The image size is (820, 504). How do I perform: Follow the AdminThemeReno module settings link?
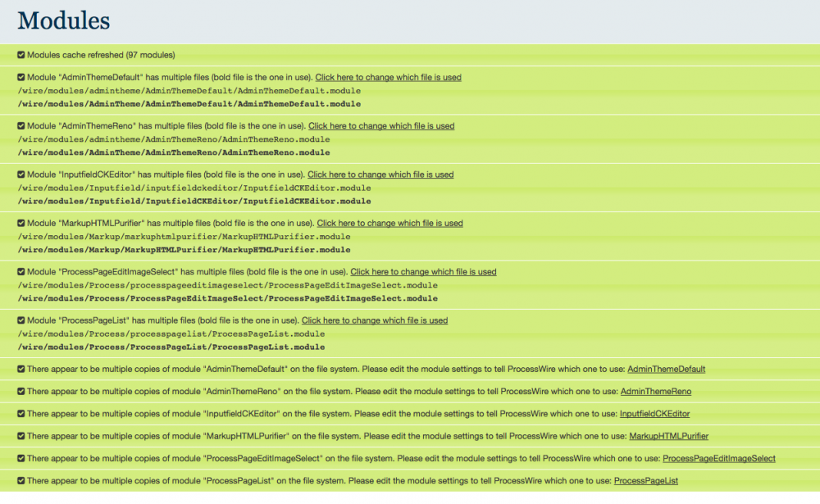pyautogui.click(x=656, y=392)
